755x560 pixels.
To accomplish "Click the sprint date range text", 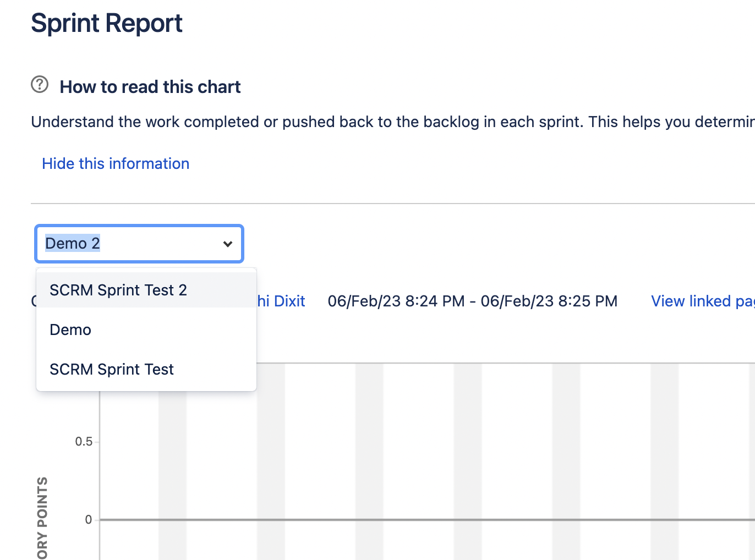I will coord(472,301).
